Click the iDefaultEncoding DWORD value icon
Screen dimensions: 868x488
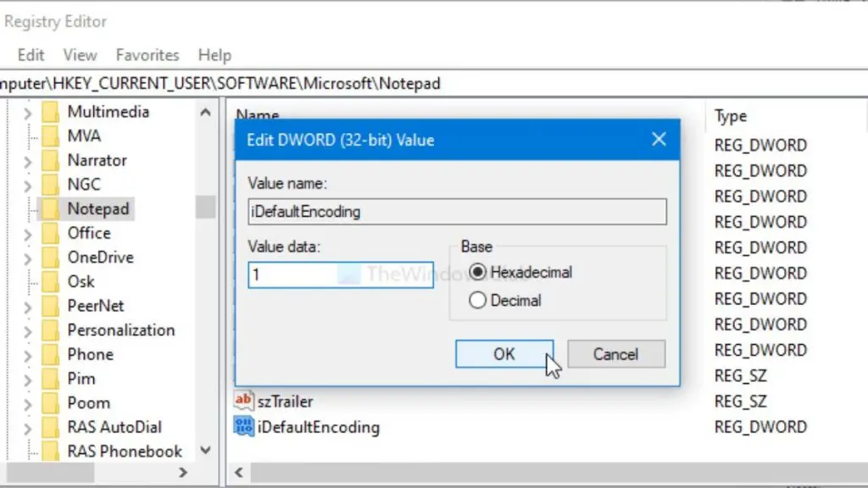pyautogui.click(x=243, y=427)
